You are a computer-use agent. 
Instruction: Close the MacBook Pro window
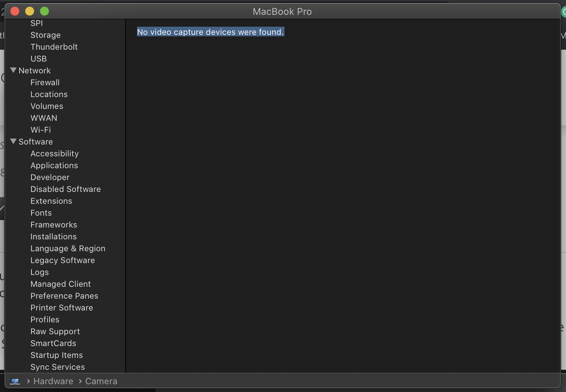click(15, 11)
